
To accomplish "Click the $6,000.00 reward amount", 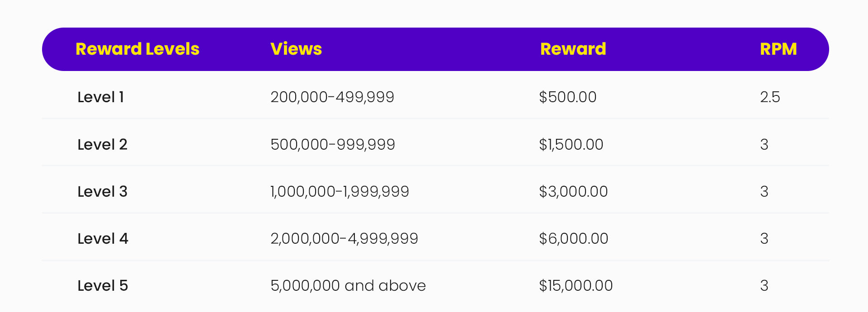I will [574, 238].
